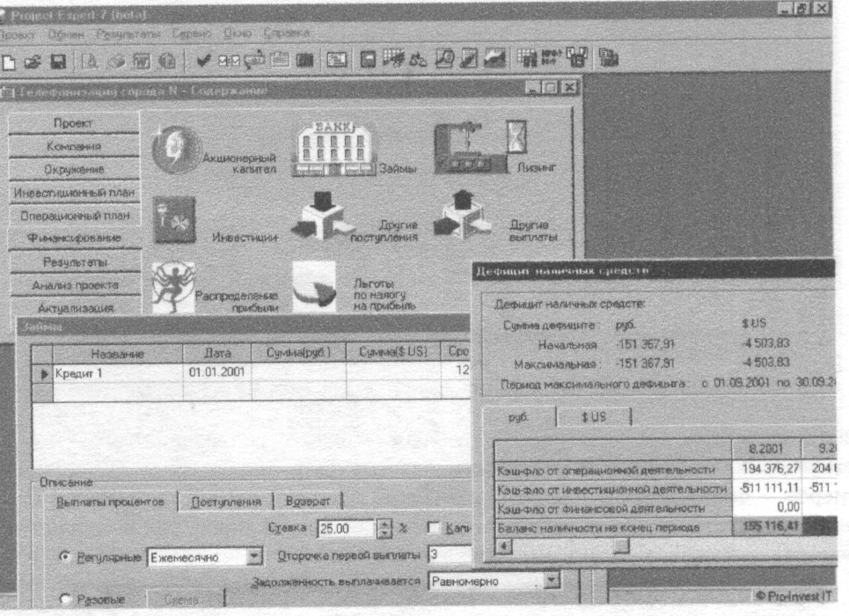Click the rightmost toolbar icon
Viewport: 849px width, 616px height.
[x=609, y=57]
